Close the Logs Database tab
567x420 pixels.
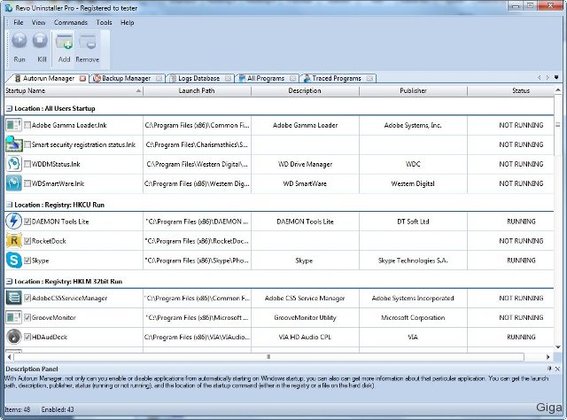click(228, 78)
